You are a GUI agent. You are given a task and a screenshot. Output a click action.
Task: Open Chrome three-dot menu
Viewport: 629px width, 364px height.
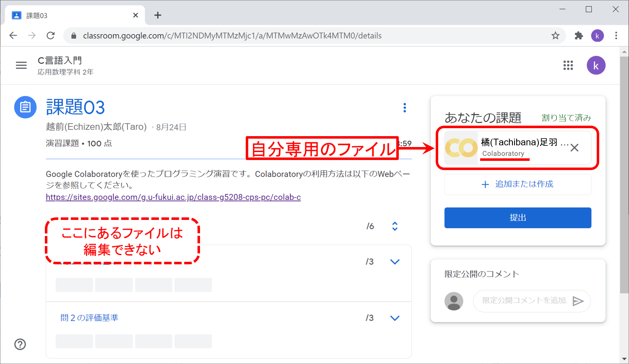click(616, 36)
